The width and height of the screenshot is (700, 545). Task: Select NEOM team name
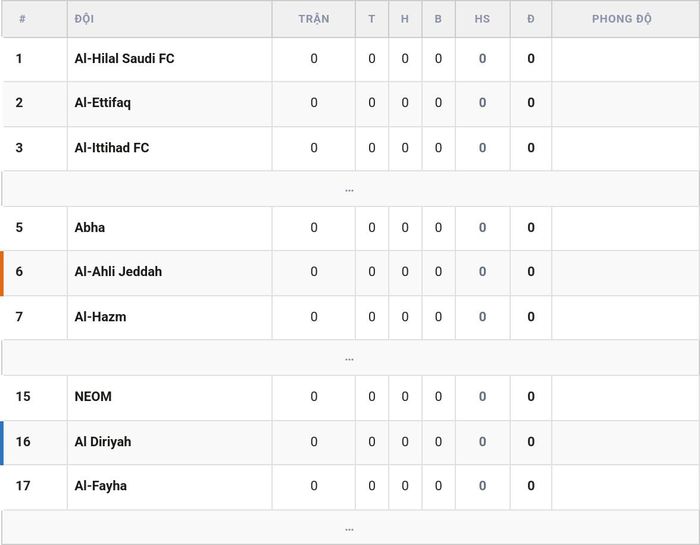93,396
